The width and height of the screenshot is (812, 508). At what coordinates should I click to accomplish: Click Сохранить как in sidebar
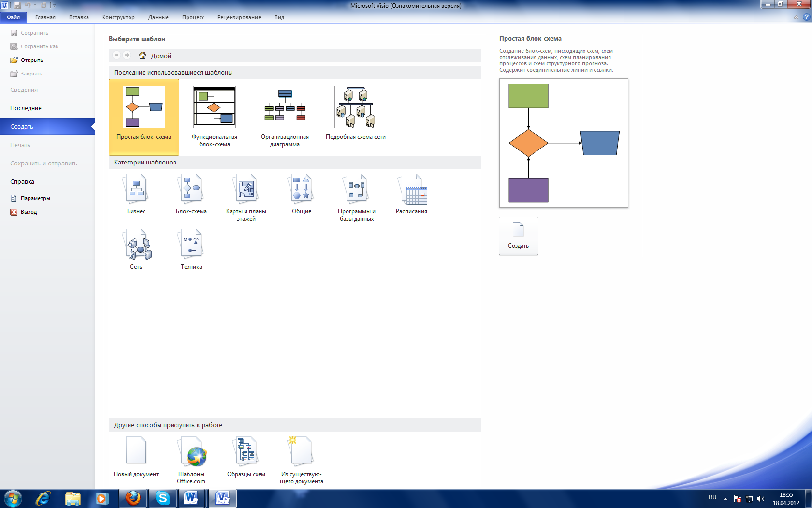34,46
